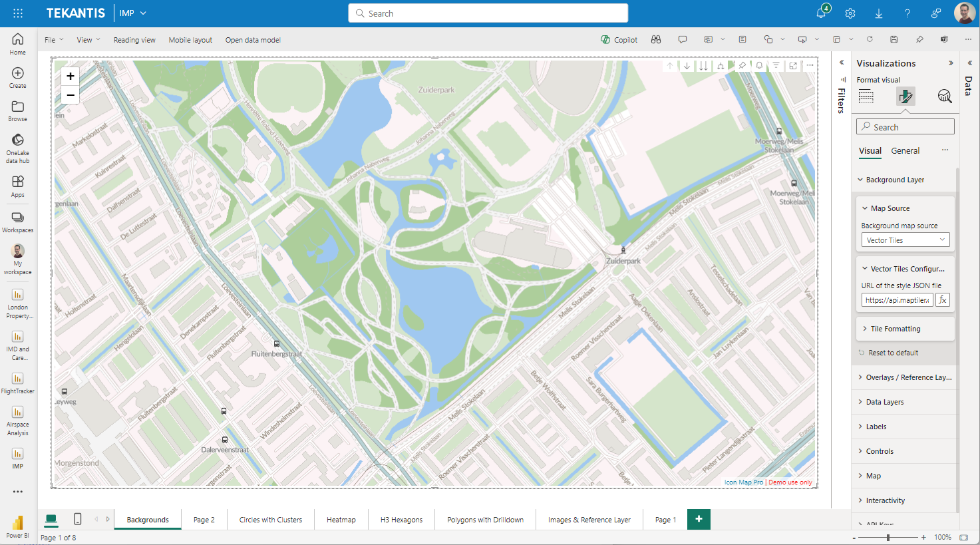
Task: Click the bell alert icon on map visual
Action: [x=759, y=66]
